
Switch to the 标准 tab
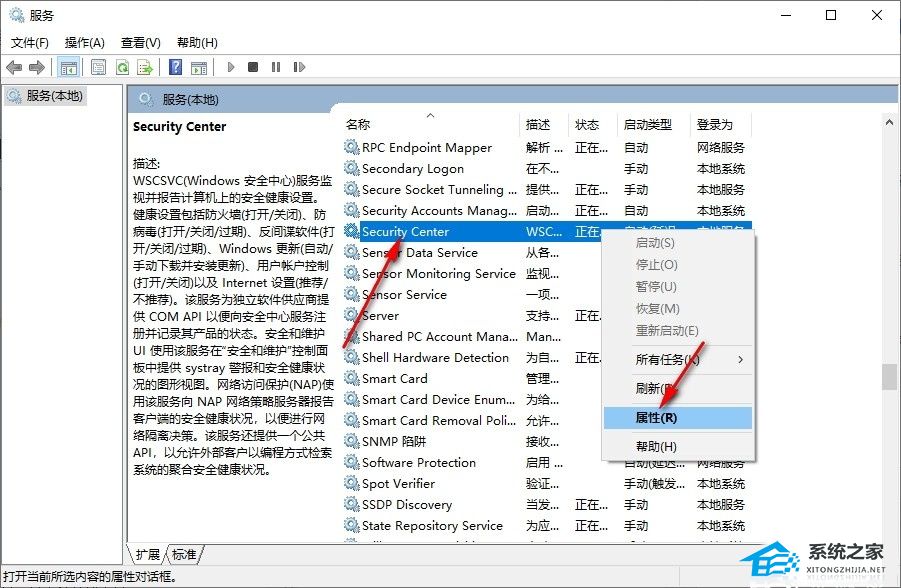[x=184, y=554]
